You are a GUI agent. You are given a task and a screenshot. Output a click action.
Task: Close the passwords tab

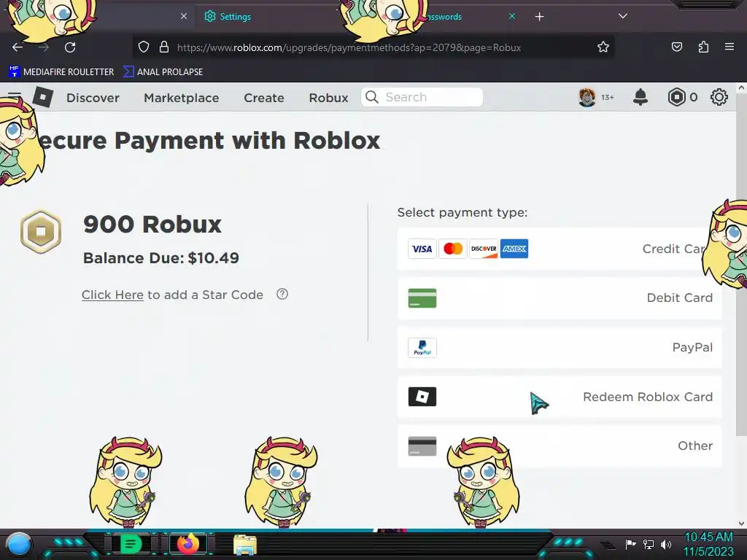(x=512, y=16)
